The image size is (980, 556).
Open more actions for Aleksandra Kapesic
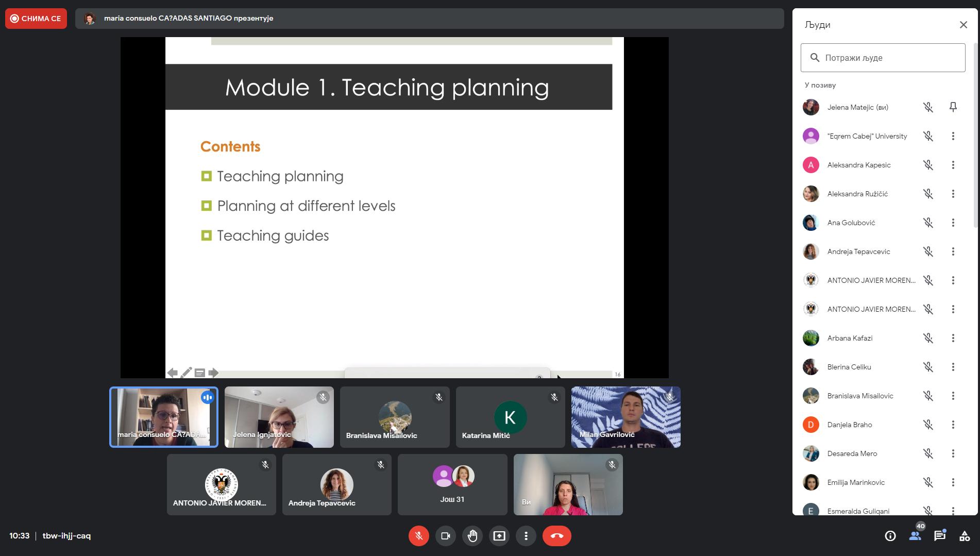point(953,165)
